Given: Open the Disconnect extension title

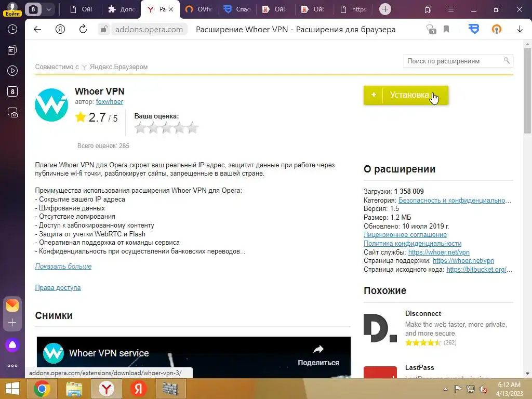Looking at the screenshot, I should pyautogui.click(x=423, y=314).
